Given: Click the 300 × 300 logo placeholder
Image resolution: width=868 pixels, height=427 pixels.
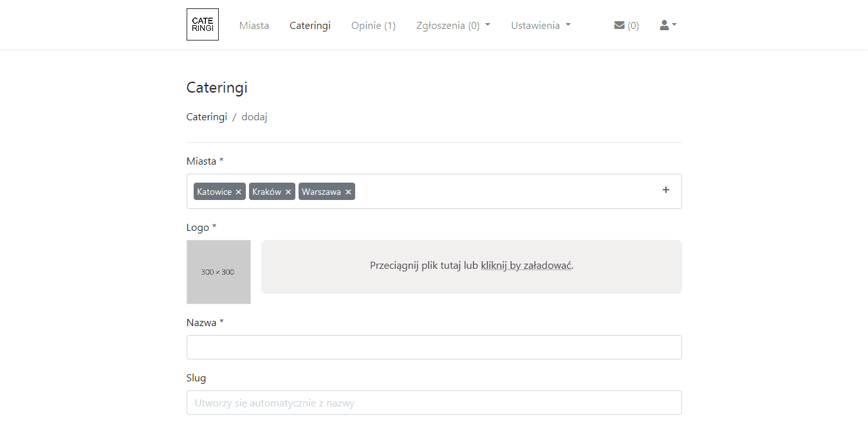Looking at the screenshot, I should point(218,272).
